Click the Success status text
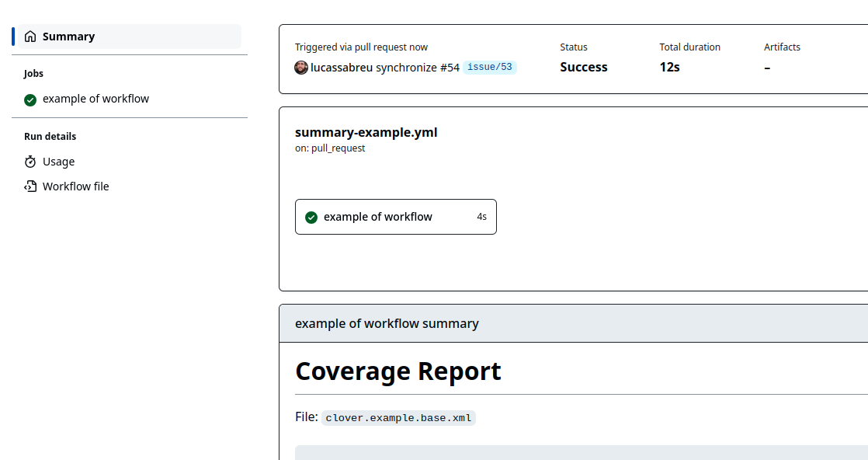The width and height of the screenshot is (868, 460). click(x=584, y=67)
